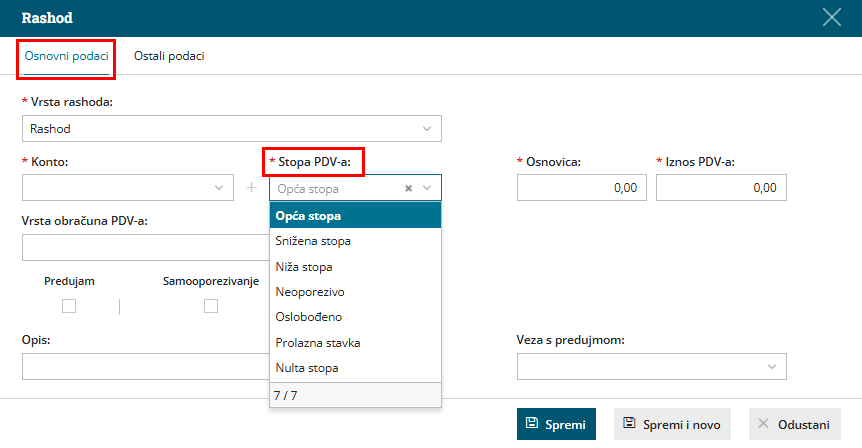Expand the Konto dropdown field
Viewport: 862px width, 448px height.
pyautogui.click(x=128, y=188)
